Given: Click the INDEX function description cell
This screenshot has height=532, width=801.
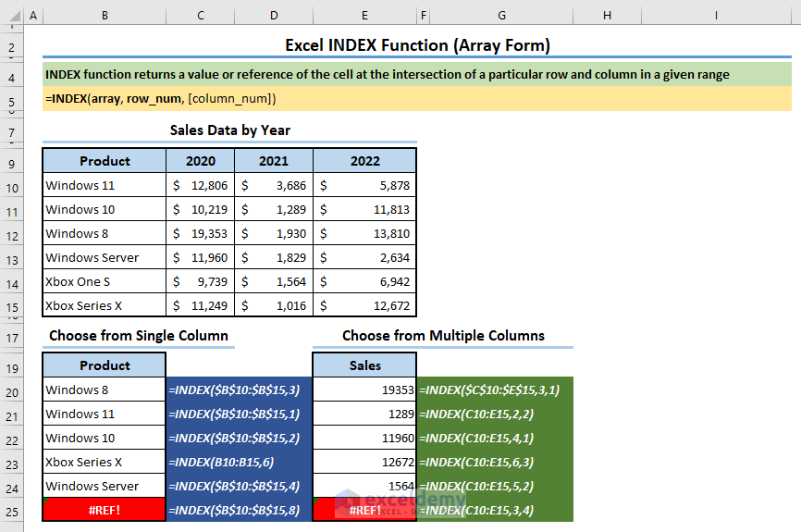Looking at the screenshot, I should tap(417, 75).
